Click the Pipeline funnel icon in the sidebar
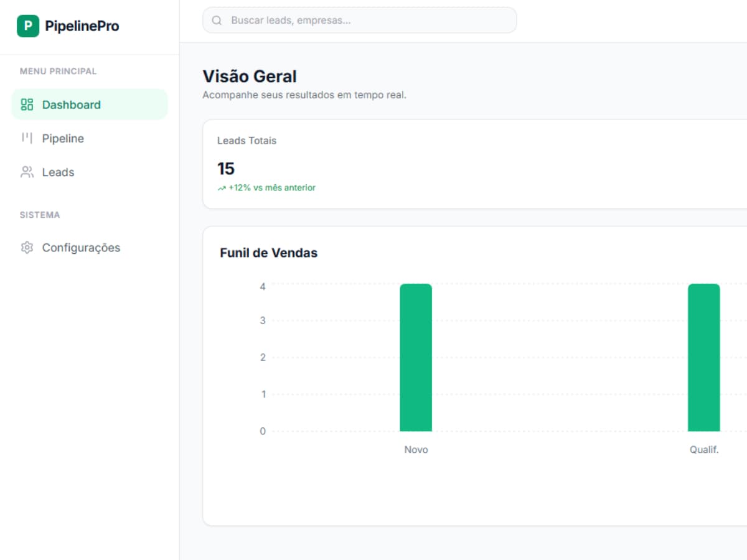The image size is (747, 560). tap(26, 138)
